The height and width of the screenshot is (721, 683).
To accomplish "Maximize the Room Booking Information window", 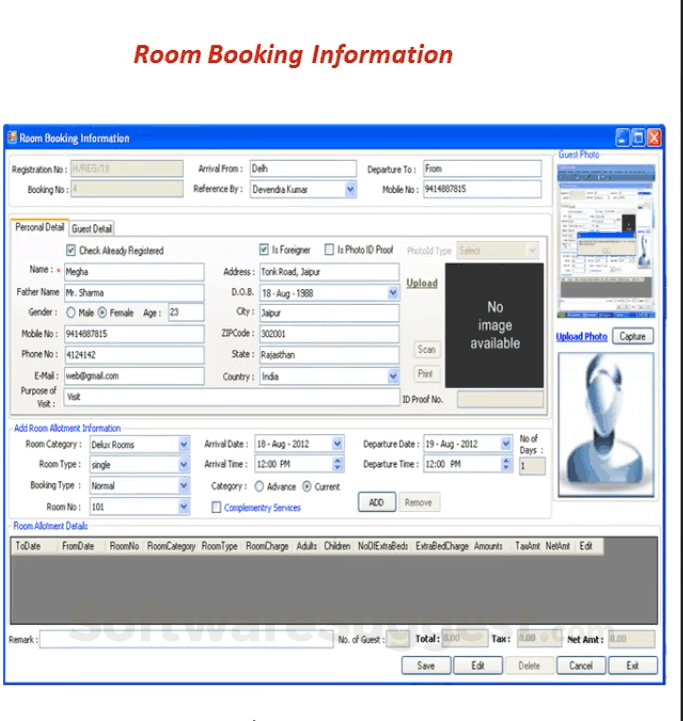I will click(x=638, y=137).
